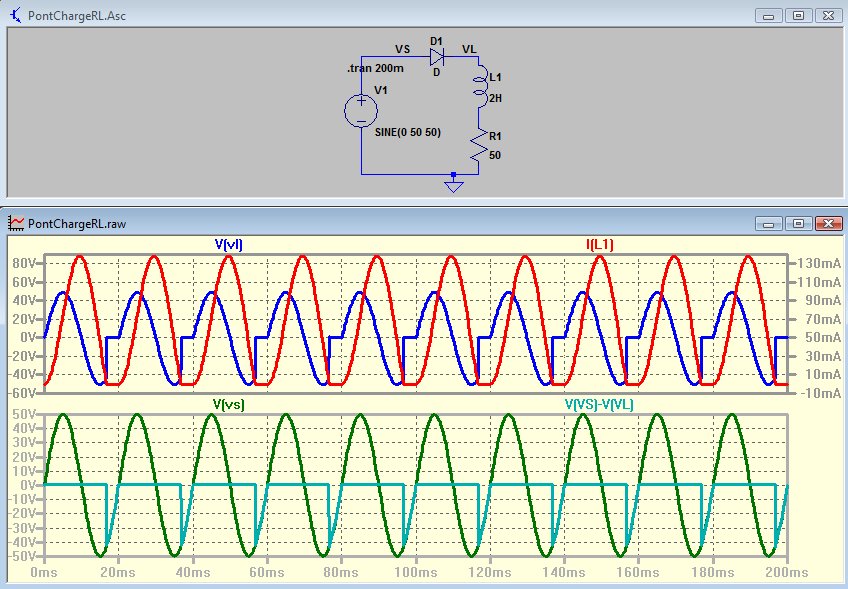This screenshot has width=848, height=589.
Task: Click the 60V label on upper left axis
Action: coord(24,282)
